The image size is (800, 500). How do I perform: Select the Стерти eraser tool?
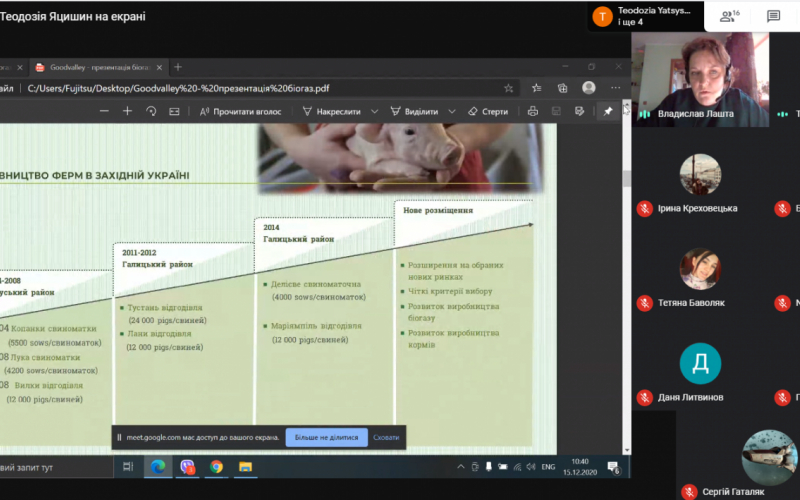pos(488,111)
